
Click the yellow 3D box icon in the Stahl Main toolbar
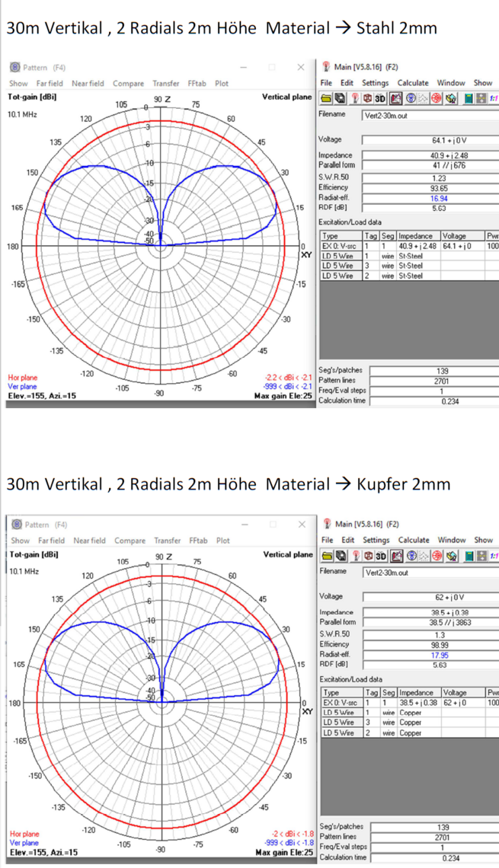click(451, 98)
